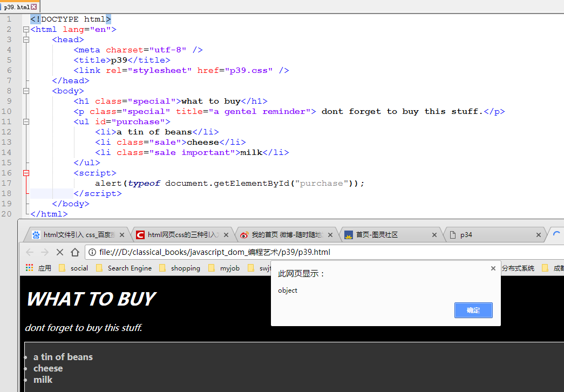This screenshot has width=564, height=392.
Task: Click the closing </script> tag on line 18
Action: click(98, 194)
